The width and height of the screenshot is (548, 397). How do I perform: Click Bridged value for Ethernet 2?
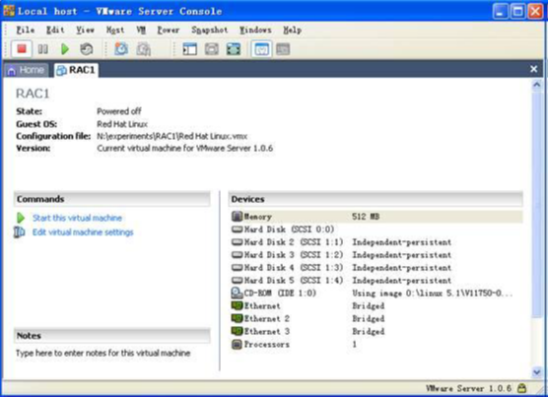[x=368, y=319]
